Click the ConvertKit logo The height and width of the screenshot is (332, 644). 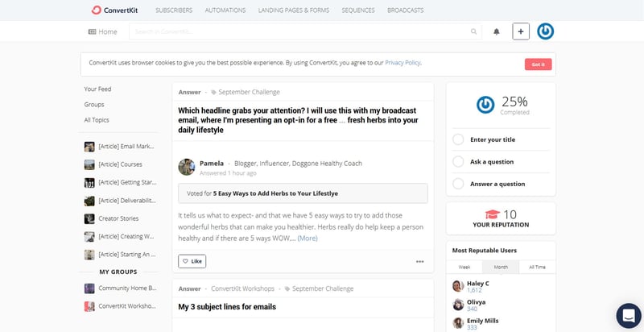click(x=114, y=10)
